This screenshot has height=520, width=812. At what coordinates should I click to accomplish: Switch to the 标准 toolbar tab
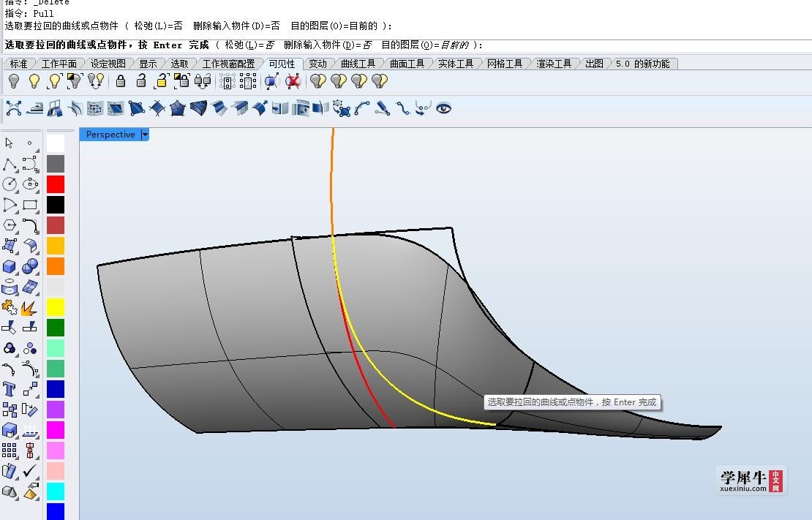point(18,64)
